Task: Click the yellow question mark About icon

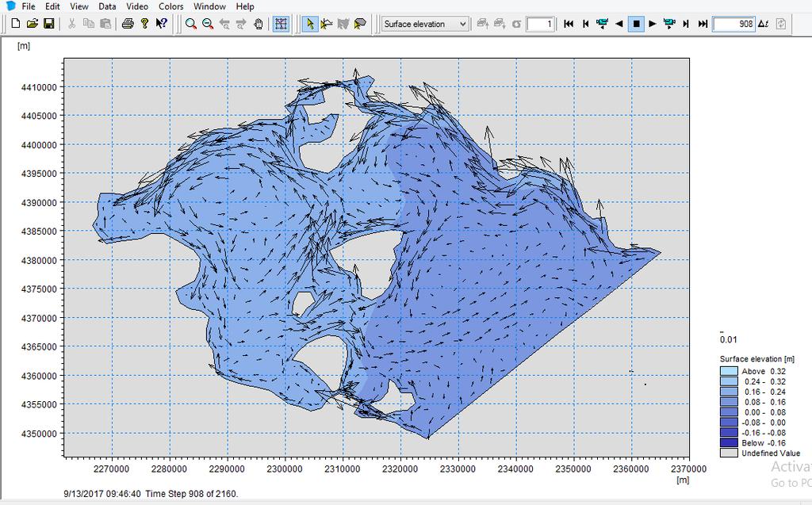Action: coord(144,24)
